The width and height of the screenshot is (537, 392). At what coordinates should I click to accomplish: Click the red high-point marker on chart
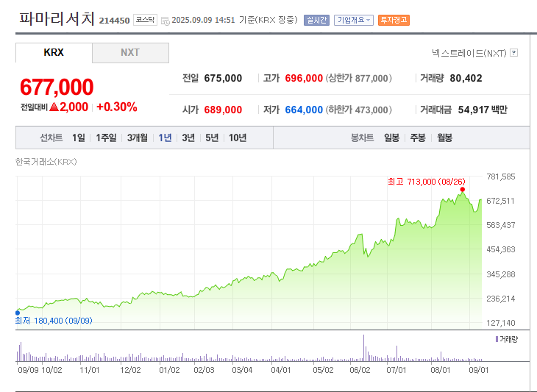[463, 189]
